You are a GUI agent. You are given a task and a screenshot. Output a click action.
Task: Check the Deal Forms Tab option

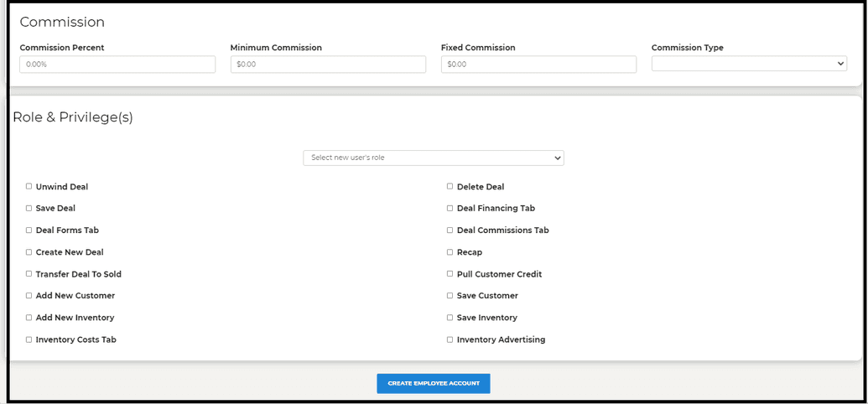point(29,230)
